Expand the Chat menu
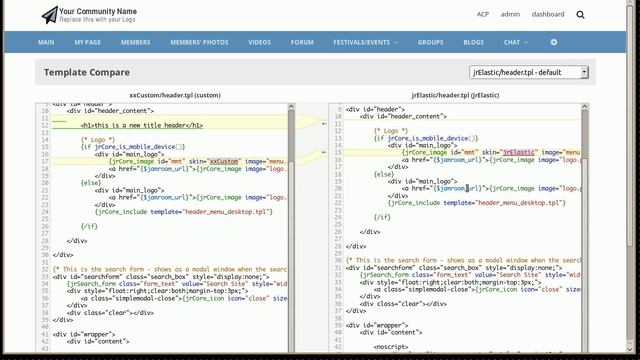640x360 pixels. click(516, 42)
